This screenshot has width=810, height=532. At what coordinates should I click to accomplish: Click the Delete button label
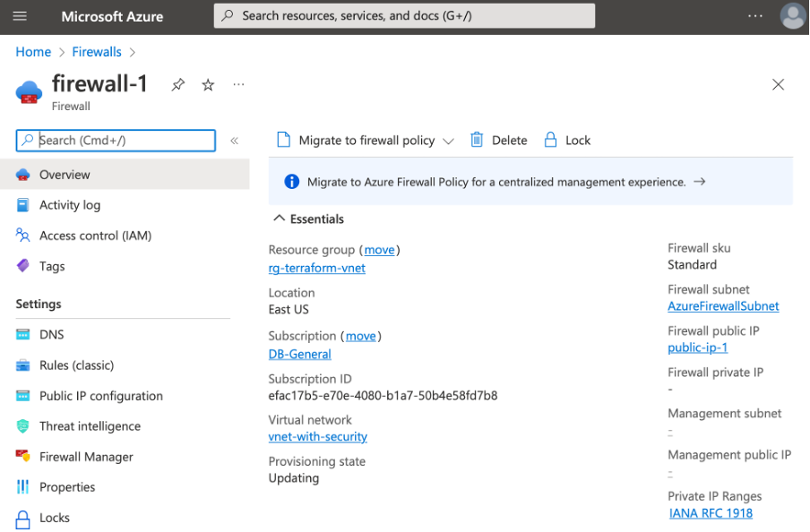pos(509,141)
